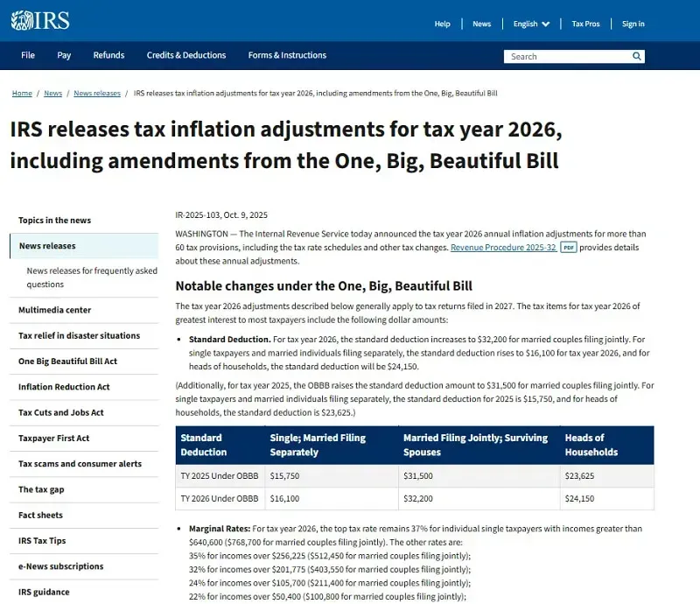Click the Sign in link
This screenshot has width=700, height=604.
tap(633, 24)
